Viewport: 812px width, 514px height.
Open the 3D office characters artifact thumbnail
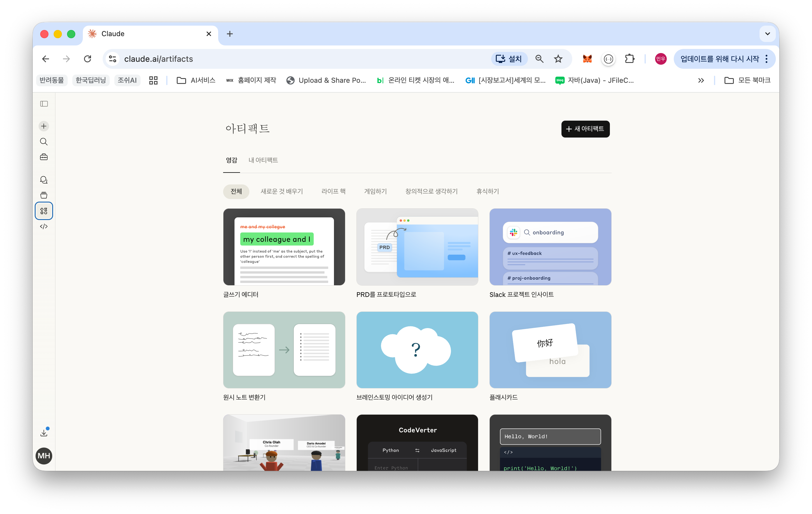[284, 443]
